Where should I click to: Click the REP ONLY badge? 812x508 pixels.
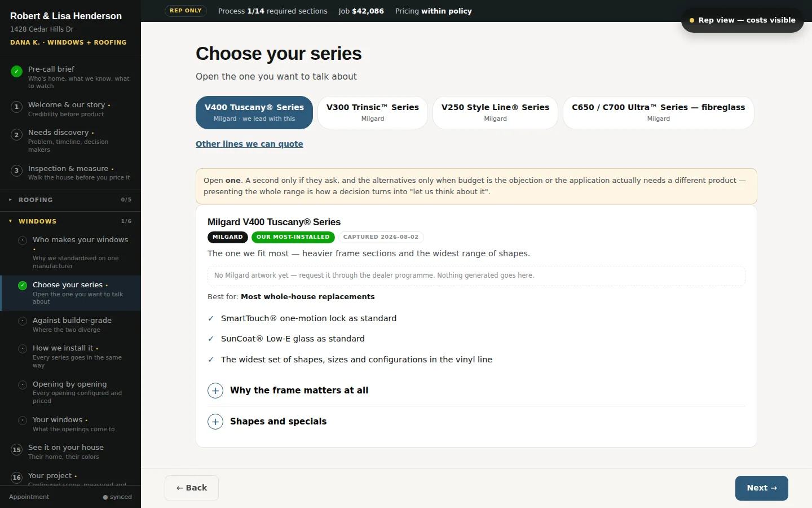click(186, 11)
